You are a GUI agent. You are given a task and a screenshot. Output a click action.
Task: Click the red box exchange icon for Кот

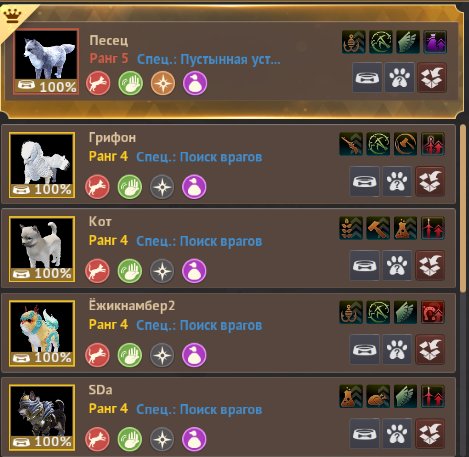click(430, 266)
